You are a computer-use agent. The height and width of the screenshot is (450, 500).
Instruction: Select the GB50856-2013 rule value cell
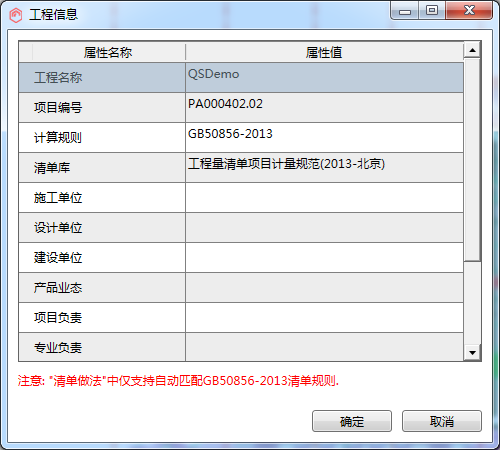pyautogui.click(x=324, y=137)
